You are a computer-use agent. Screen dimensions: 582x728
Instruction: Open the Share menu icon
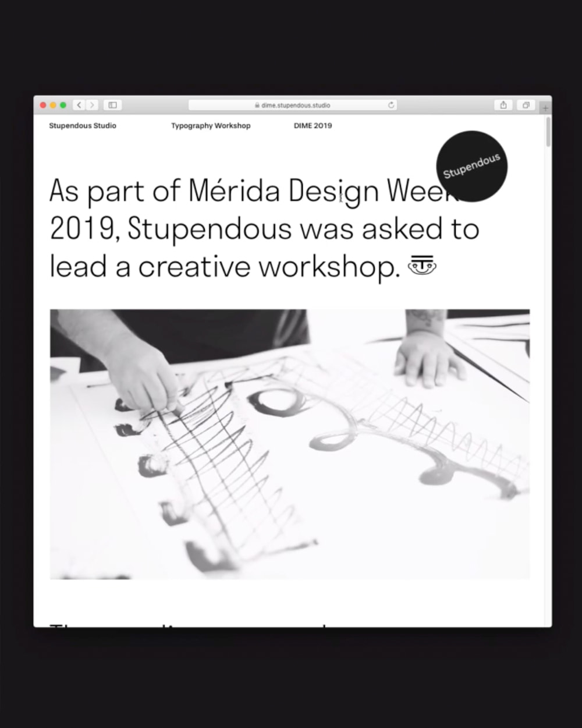pyautogui.click(x=503, y=105)
